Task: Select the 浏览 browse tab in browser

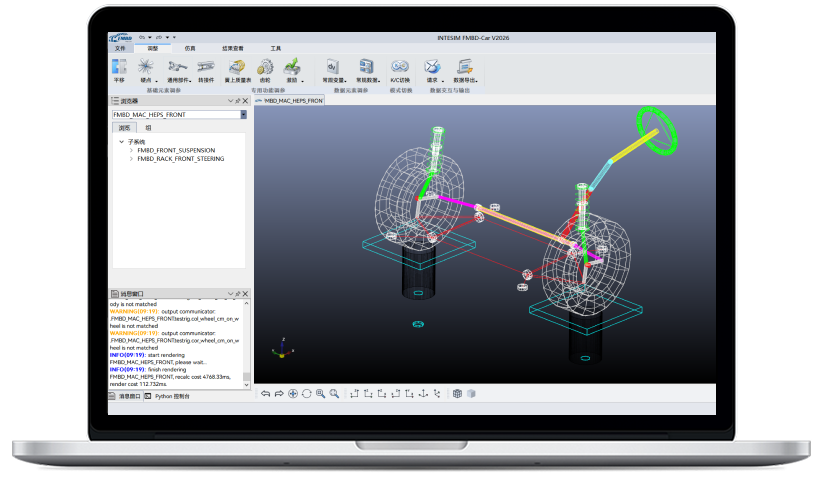Action: pos(124,128)
